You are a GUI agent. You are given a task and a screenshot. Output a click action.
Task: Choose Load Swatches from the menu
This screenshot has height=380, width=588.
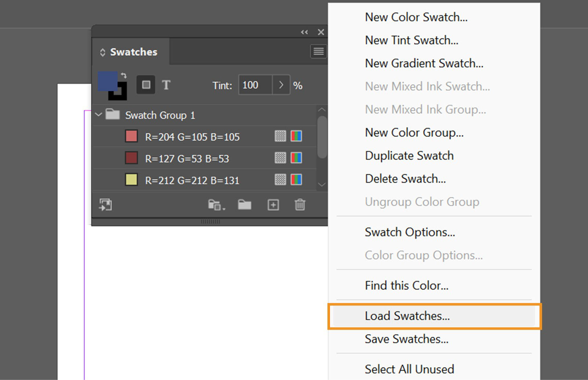406,316
